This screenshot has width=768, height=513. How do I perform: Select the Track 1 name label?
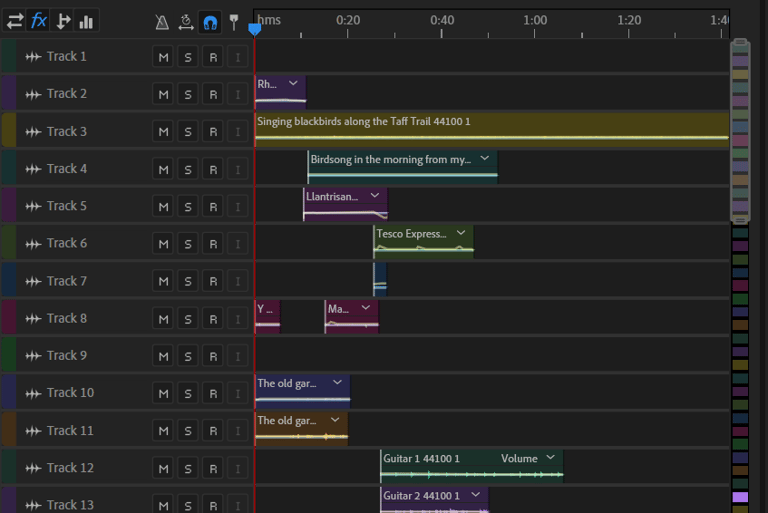[67, 56]
